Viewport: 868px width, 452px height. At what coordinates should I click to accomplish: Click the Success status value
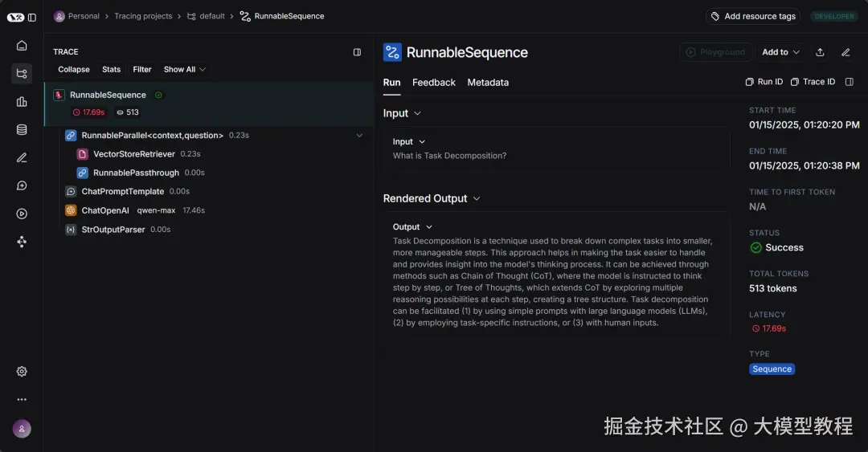[x=776, y=247]
